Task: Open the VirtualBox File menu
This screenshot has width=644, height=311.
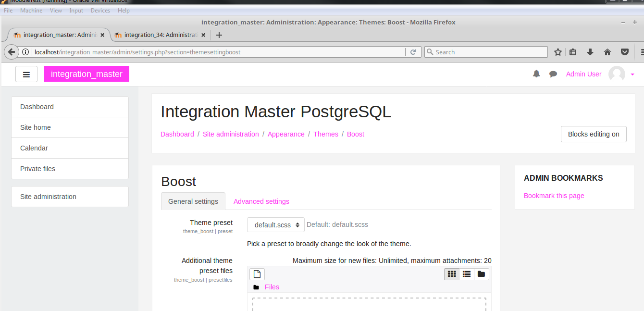Action: point(8,11)
